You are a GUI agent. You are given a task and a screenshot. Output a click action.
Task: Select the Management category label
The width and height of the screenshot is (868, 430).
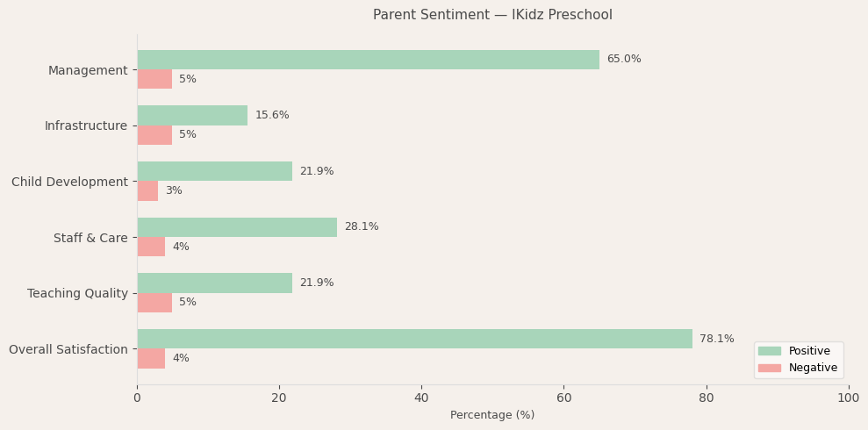click(x=88, y=70)
